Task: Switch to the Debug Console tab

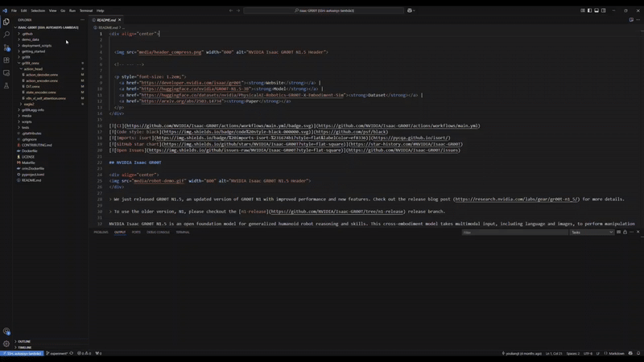Action: 158,232
